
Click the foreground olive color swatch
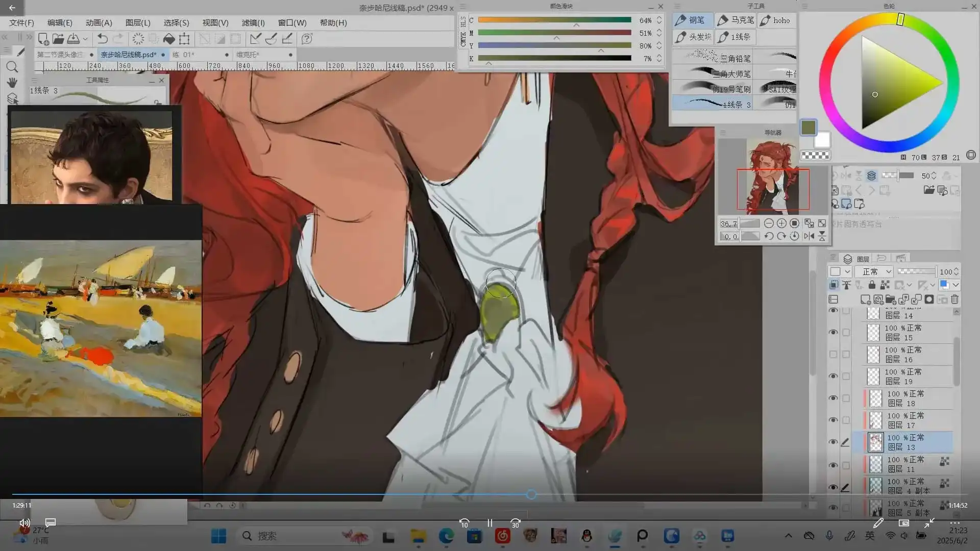point(808,128)
